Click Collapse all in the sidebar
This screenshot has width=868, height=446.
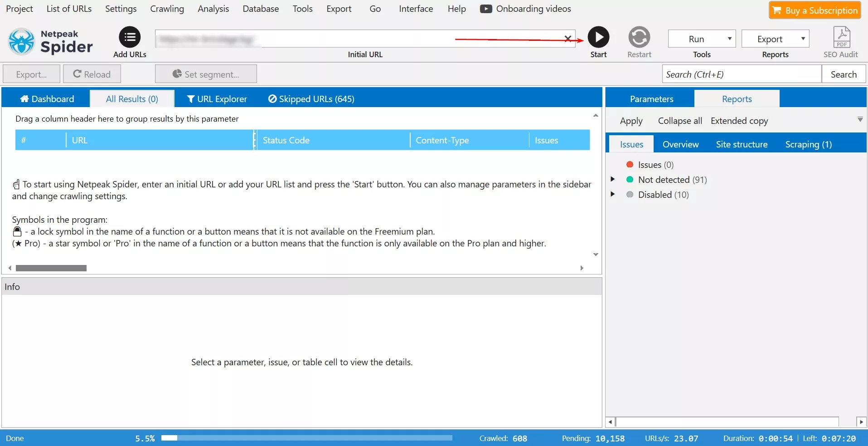point(680,121)
